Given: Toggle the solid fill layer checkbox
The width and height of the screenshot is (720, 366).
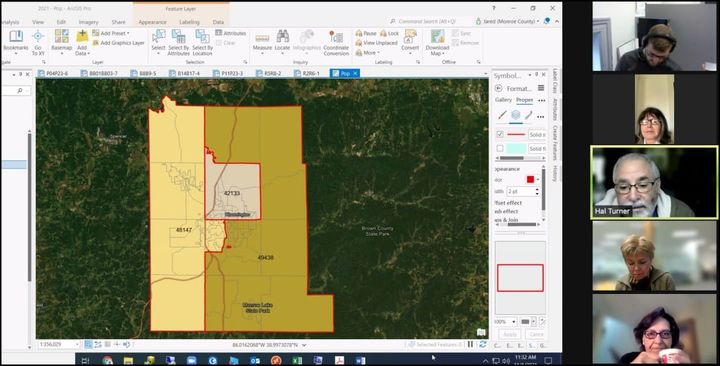Looking at the screenshot, I should tap(500, 148).
